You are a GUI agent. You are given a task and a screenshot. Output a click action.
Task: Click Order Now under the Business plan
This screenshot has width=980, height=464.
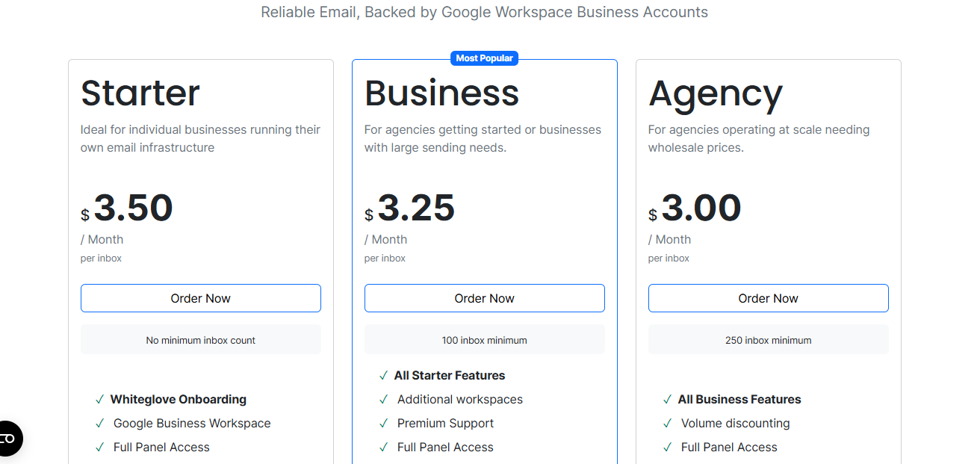(x=484, y=297)
